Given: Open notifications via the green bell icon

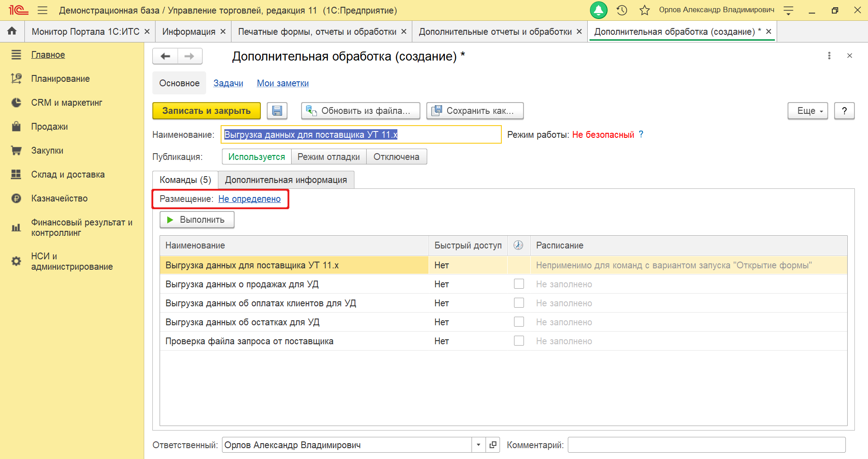Looking at the screenshot, I should pos(599,9).
